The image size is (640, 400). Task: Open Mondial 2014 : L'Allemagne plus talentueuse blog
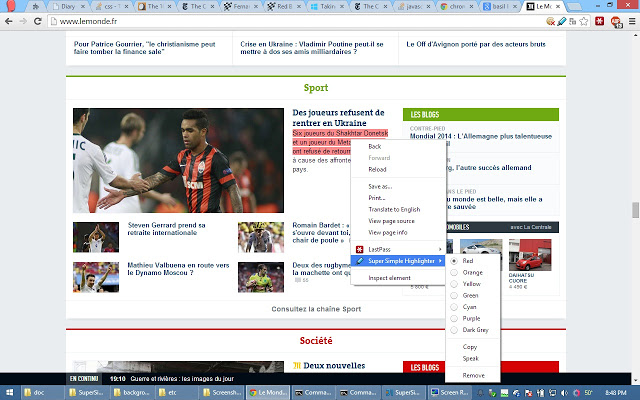pos(481,136)
